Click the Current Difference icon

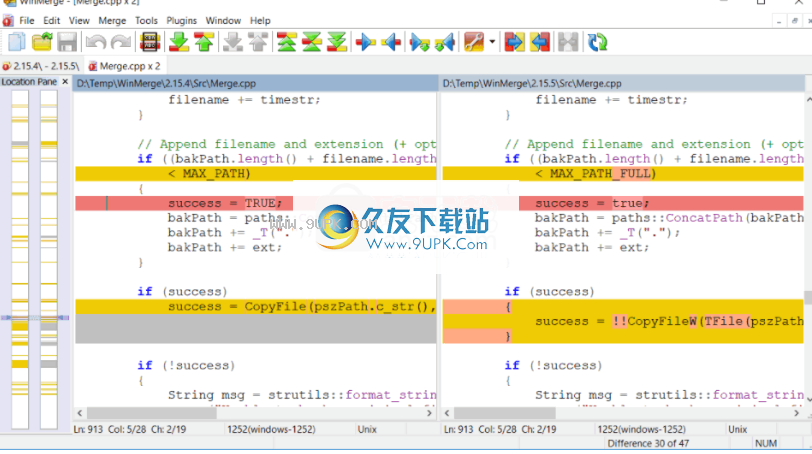point(312,42)
